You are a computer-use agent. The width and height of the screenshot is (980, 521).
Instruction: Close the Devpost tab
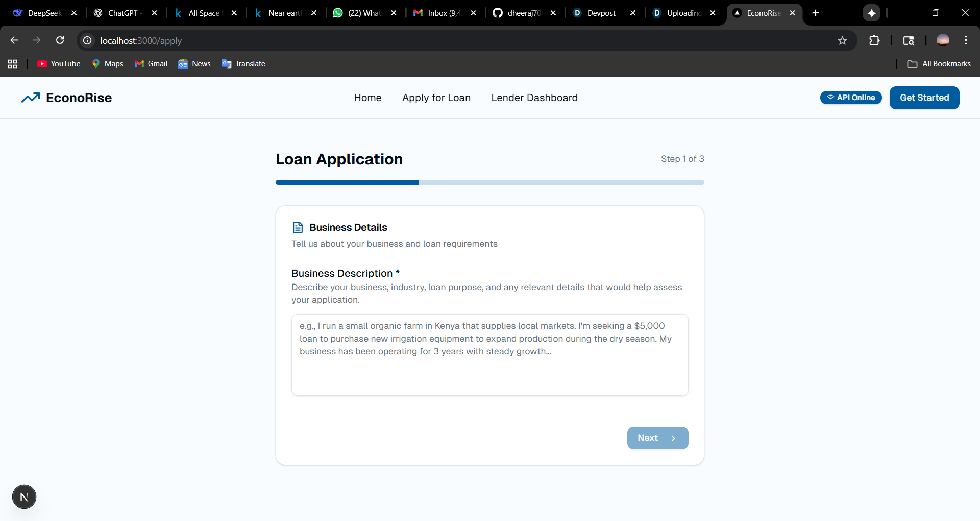(633, 13)
